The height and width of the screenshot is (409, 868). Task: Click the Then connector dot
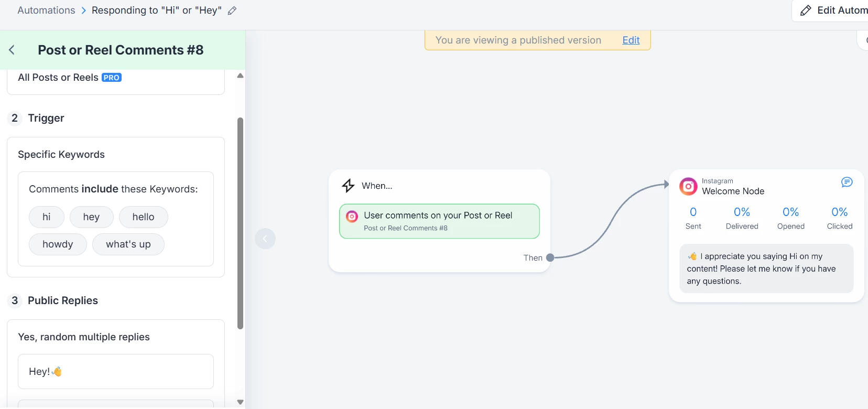pos(550,257)
